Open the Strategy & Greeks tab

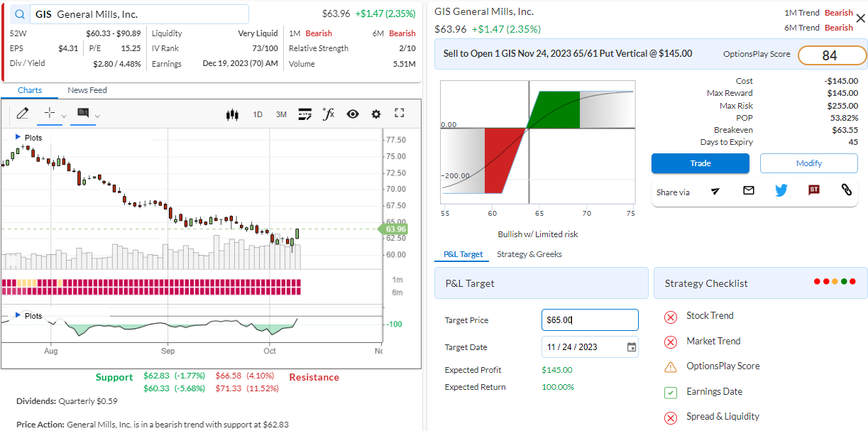coord(529,254)
